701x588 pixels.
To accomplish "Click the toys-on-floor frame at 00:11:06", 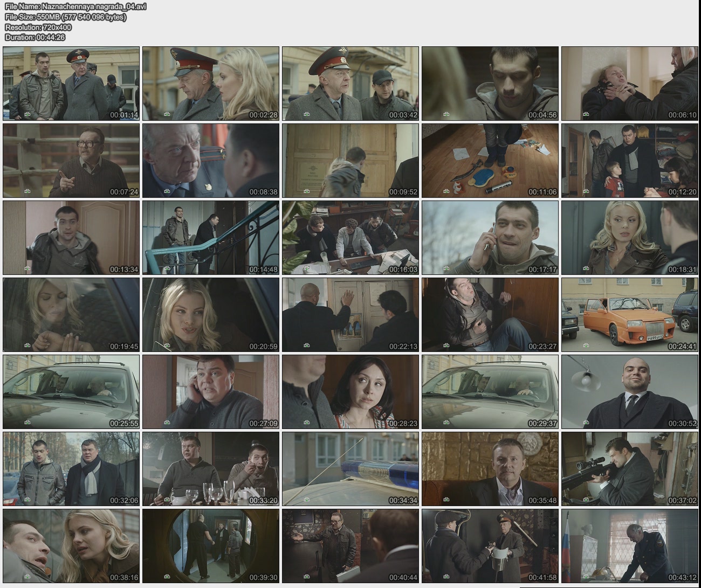I will pos(490,161).
